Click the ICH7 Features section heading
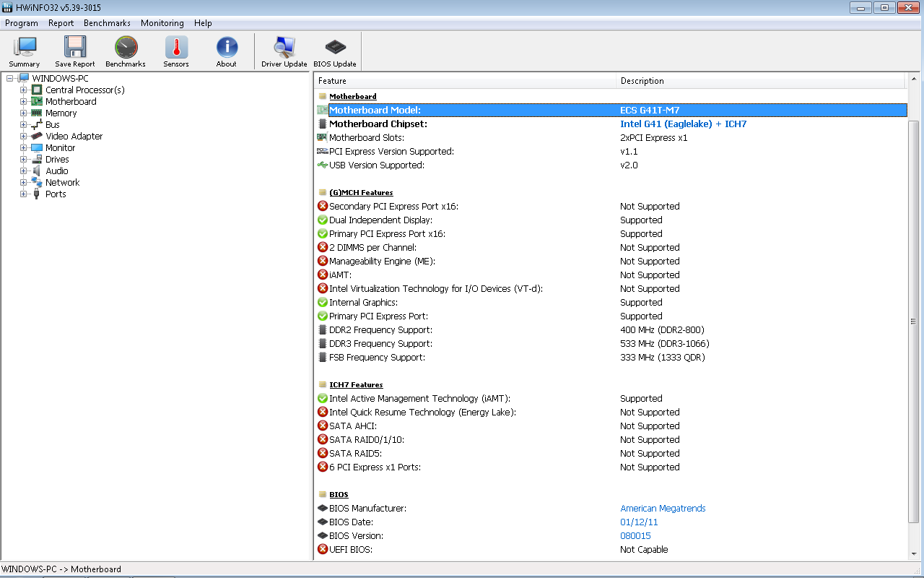Viewport: 924px width, 578px height. coord(356,384)
